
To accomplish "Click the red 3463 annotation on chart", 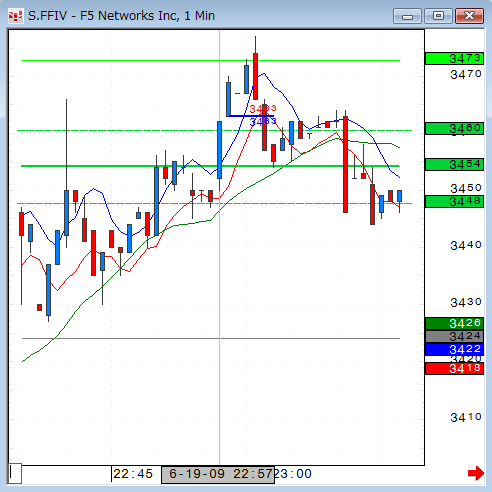I will pos(263,109).
